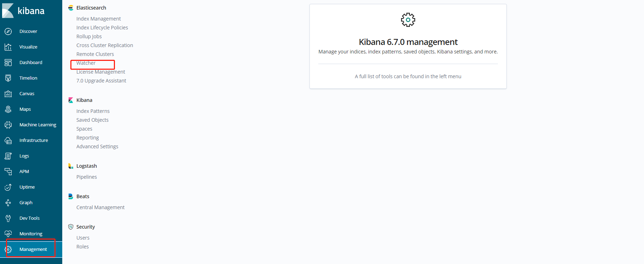Open Infrastructure nav label
This screenshot has width=644, height=264.
coord(34,140)
